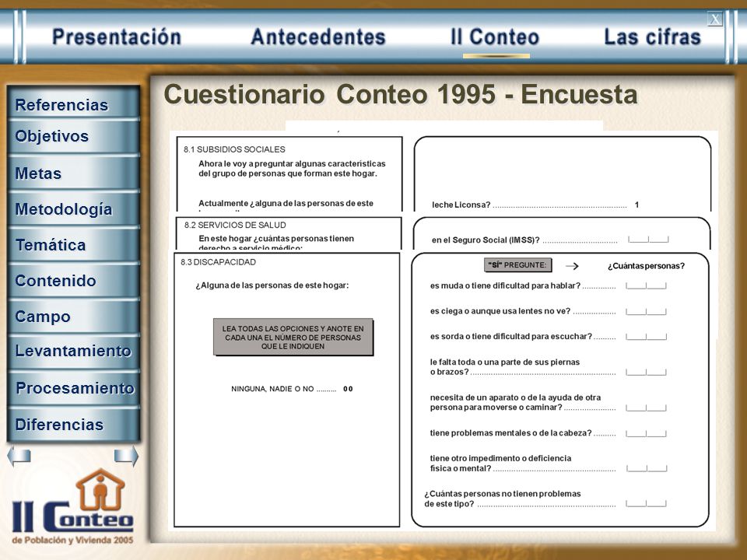This screenshot has width=747, height=560.
Task: Click the ¿Cuántas personas? heading
Action: (646, 266)
